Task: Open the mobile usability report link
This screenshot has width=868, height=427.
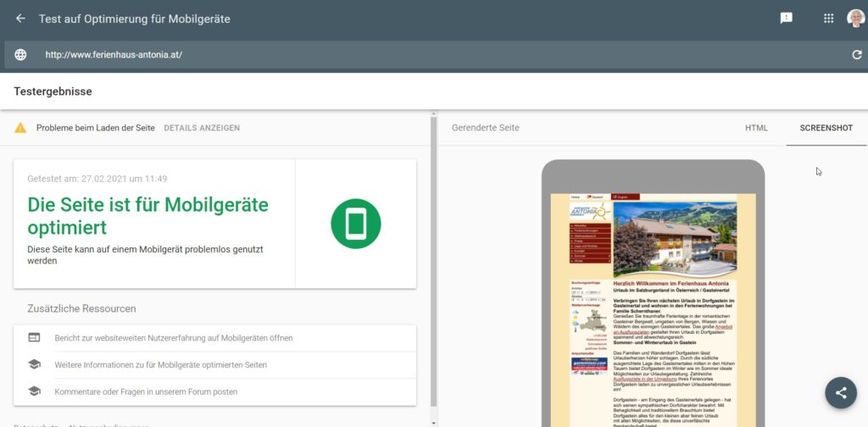Action: 174,338
